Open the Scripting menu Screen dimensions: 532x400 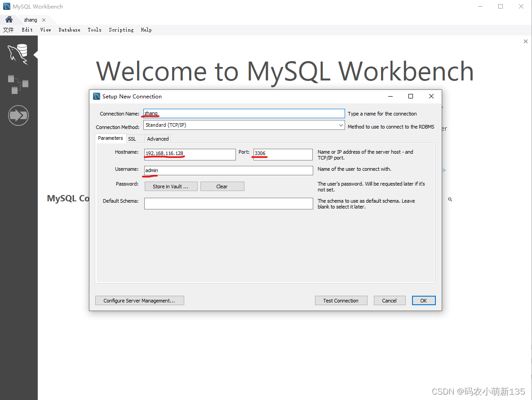(x=121, y=30)
